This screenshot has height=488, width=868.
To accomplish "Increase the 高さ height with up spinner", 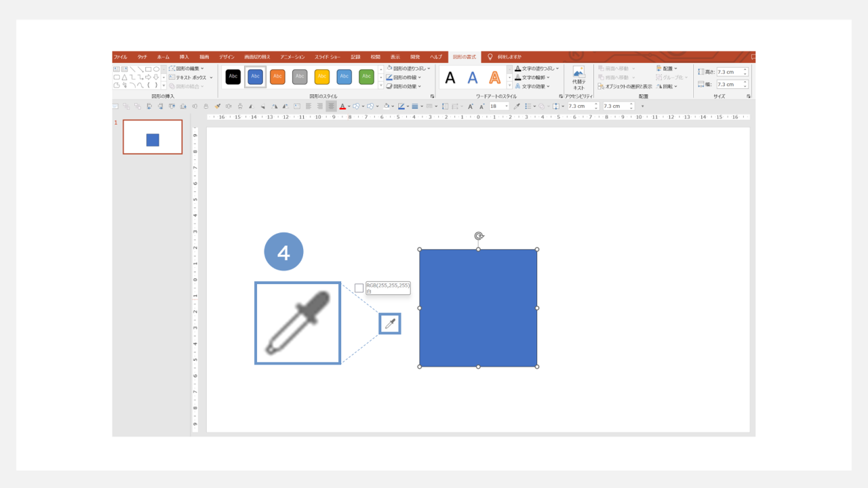I will click(745, 69).
